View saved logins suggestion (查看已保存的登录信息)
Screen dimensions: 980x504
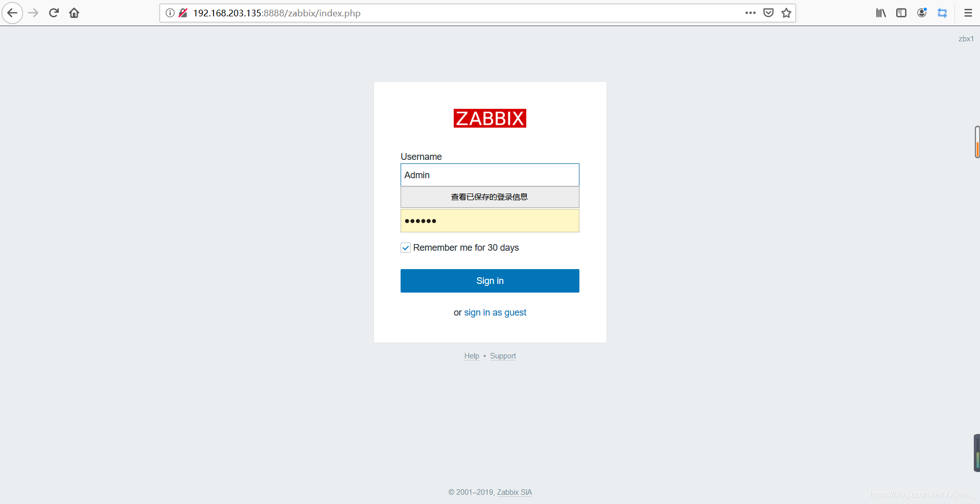pyautogui.click(x=489, y=197)
